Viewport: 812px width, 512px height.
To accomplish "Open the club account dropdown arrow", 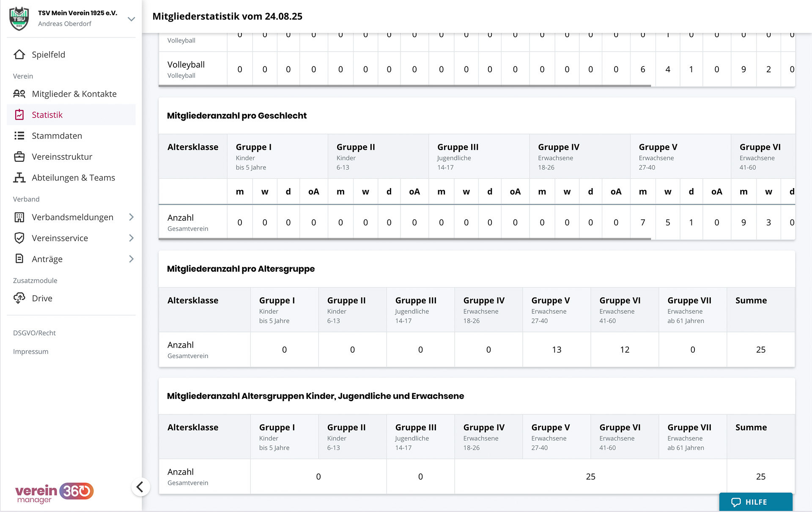I will [x=131, y=19].
